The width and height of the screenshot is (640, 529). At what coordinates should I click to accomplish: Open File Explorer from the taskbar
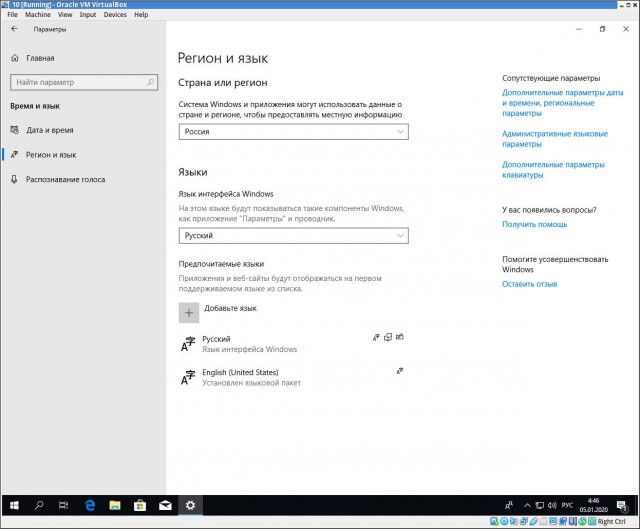[x=115, y=505]
